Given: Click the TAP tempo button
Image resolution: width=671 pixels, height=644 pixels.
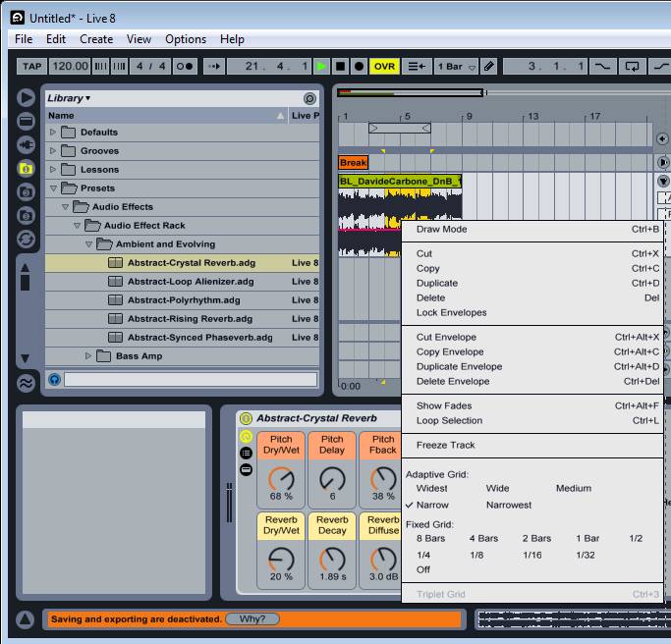Looking at the screenshot, I should pyautogui.click(x=31, y=67).
